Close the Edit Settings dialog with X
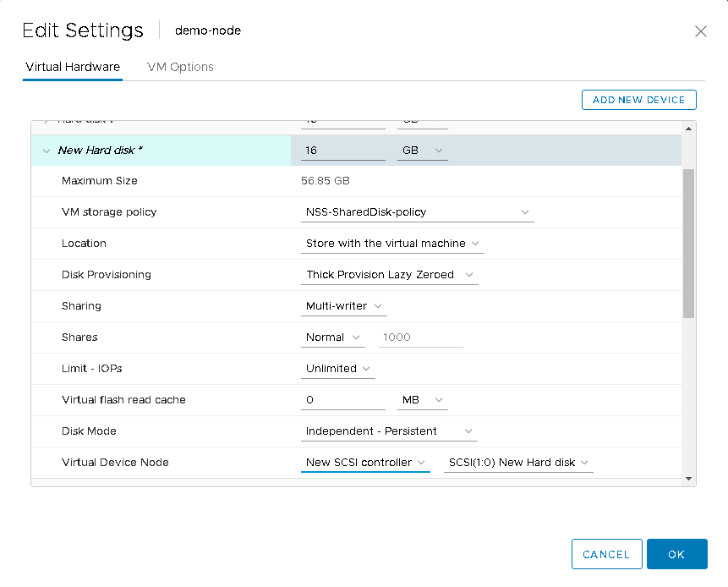This screenshot has width=728, height=587. click(700, 31)
